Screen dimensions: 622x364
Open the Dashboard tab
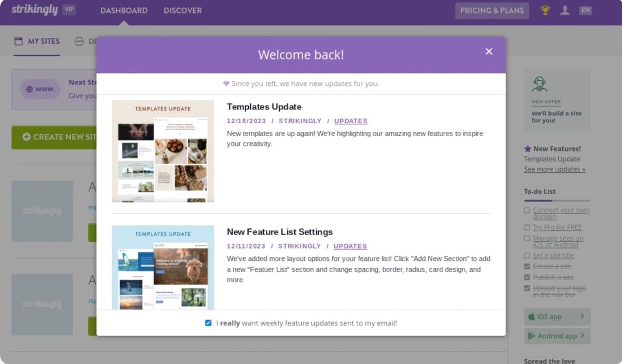[124, 10]
